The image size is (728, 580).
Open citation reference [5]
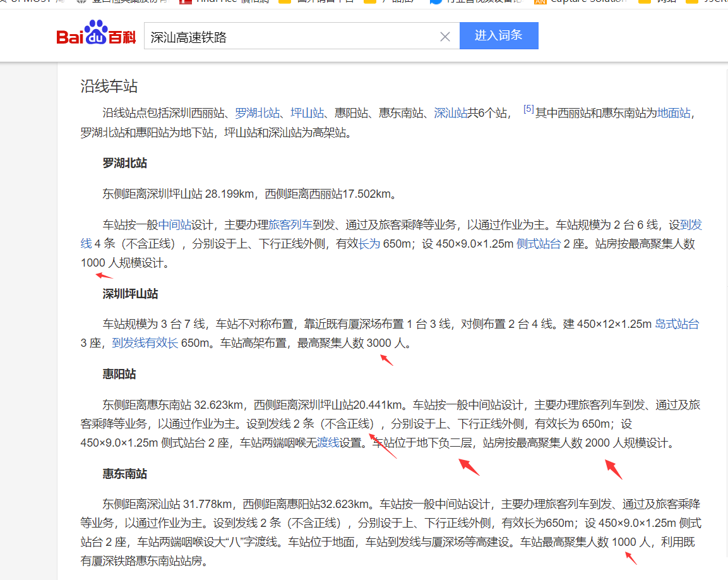(528, 109)
